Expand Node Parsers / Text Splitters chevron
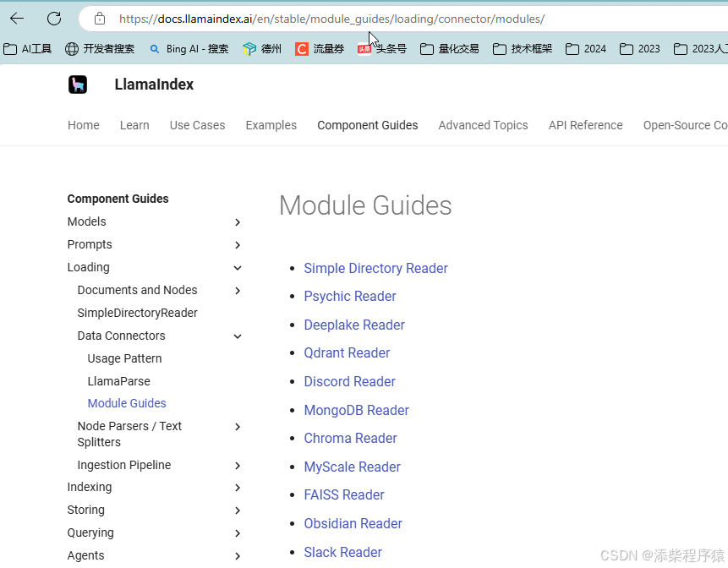This screenshot has height=568, width=728. point(238,427)
